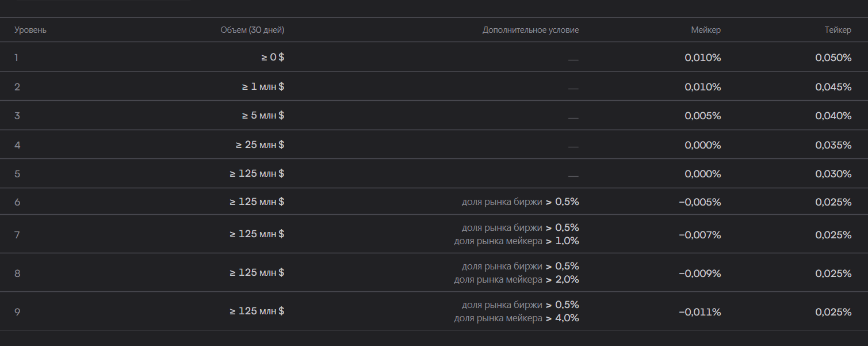Image resolution: width=868 pixels, height=346 pixels.
Task: Click maker fee −0,007% in level 7
Action: [700, 235]
